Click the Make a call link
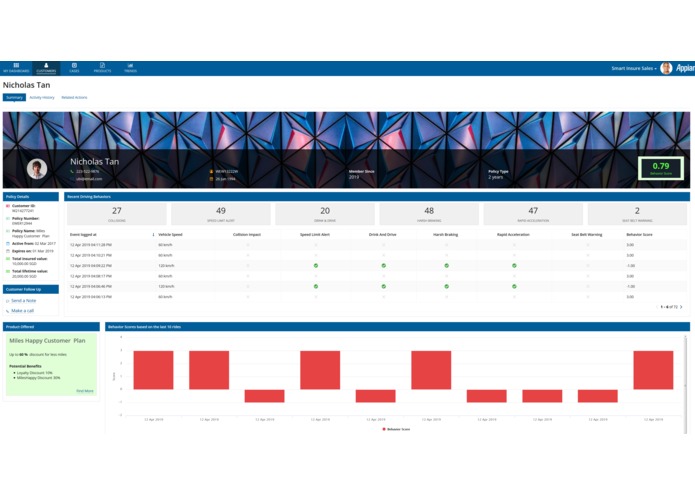695x494 pixels. click(22, 311)
